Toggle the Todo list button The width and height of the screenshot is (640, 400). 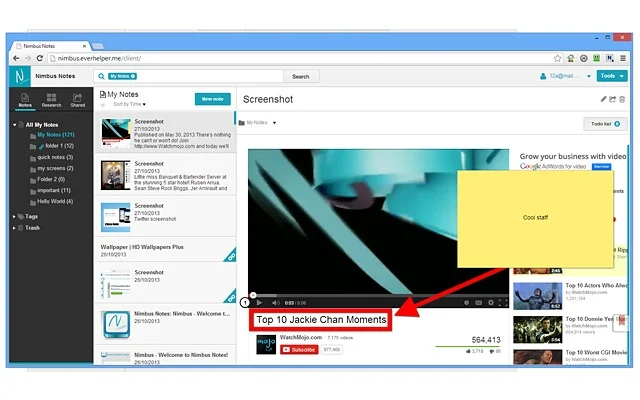point(605,124)
